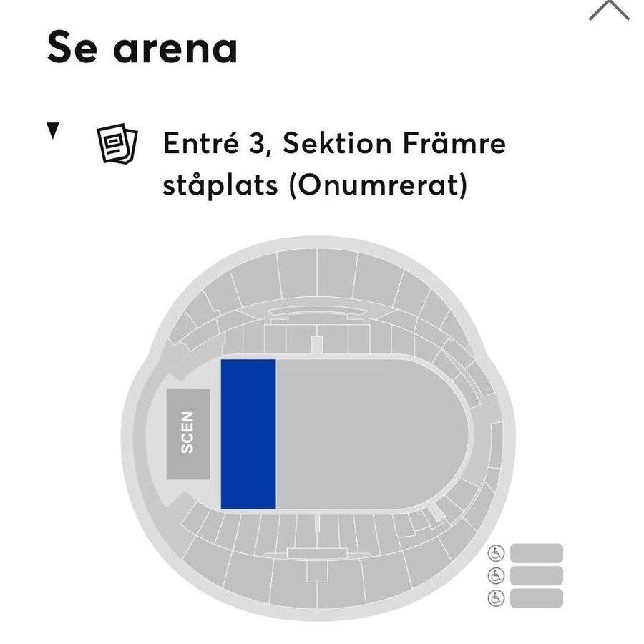Screen dimensions: 644x644
Task: Click the middle wheelchair accessibility icon
Action: [x=496, y=576]
